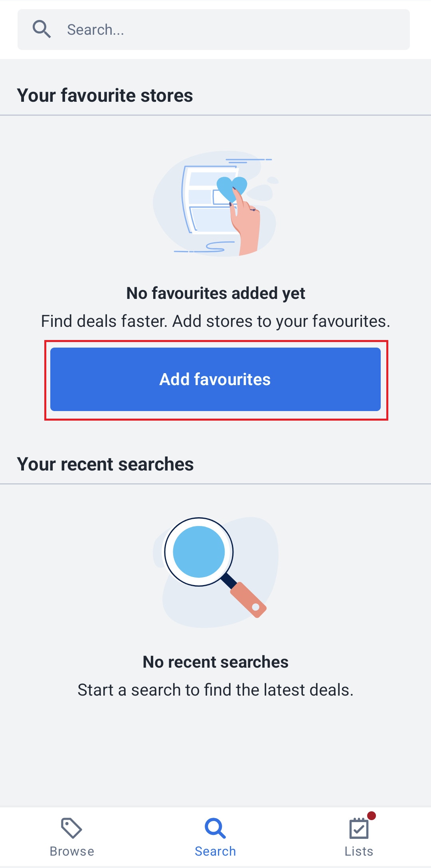Tap the Search... input field

(214, 30)
